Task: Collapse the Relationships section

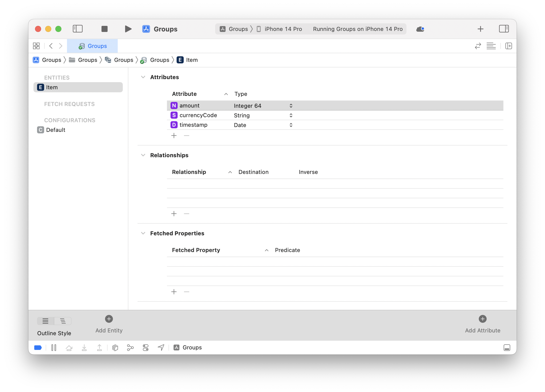Action: (143, 155)
